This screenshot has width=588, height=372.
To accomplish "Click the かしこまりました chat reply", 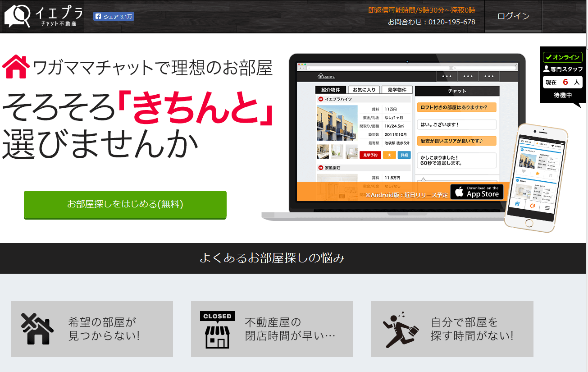I will point(456,160).
